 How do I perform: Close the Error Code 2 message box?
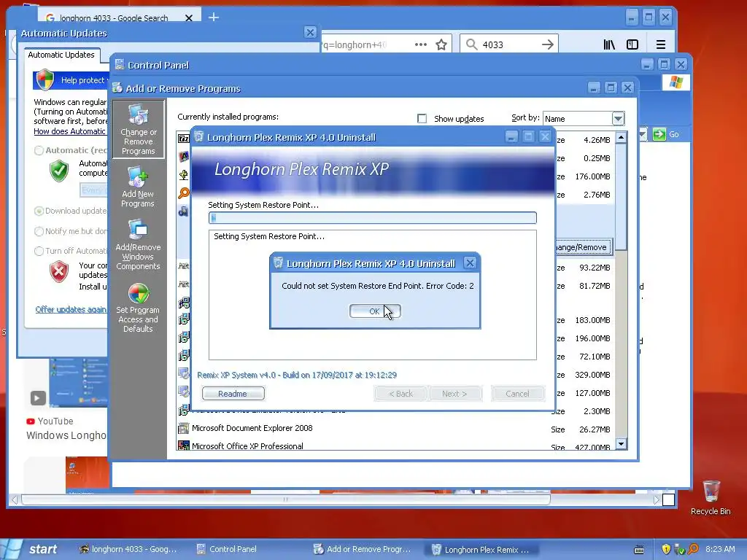tap(470, 262)
